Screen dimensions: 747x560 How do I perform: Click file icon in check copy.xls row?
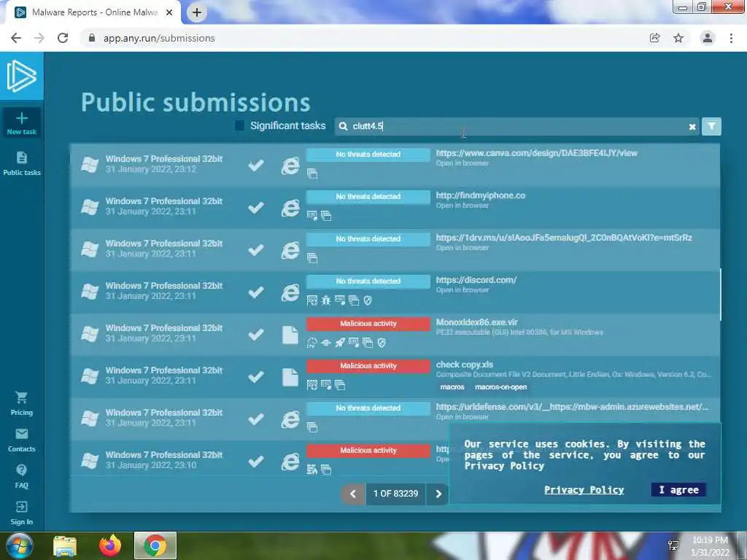290,377
